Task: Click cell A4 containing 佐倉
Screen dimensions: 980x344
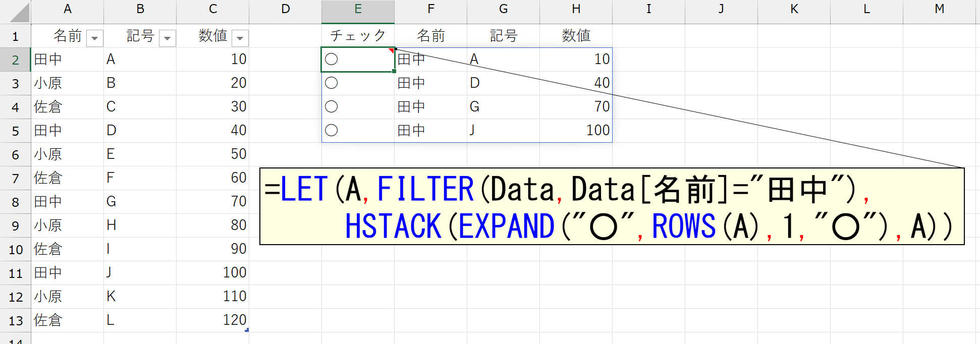Action: (x=67, y=107)
